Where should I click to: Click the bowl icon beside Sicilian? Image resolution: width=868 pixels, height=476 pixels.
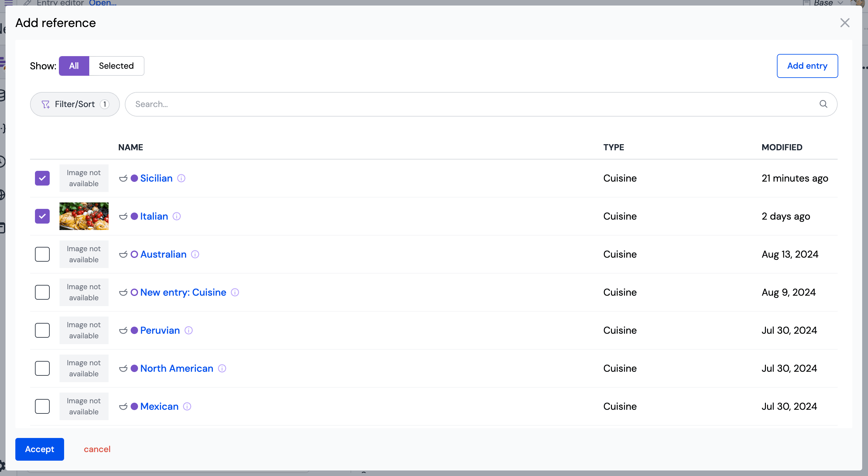123,178
